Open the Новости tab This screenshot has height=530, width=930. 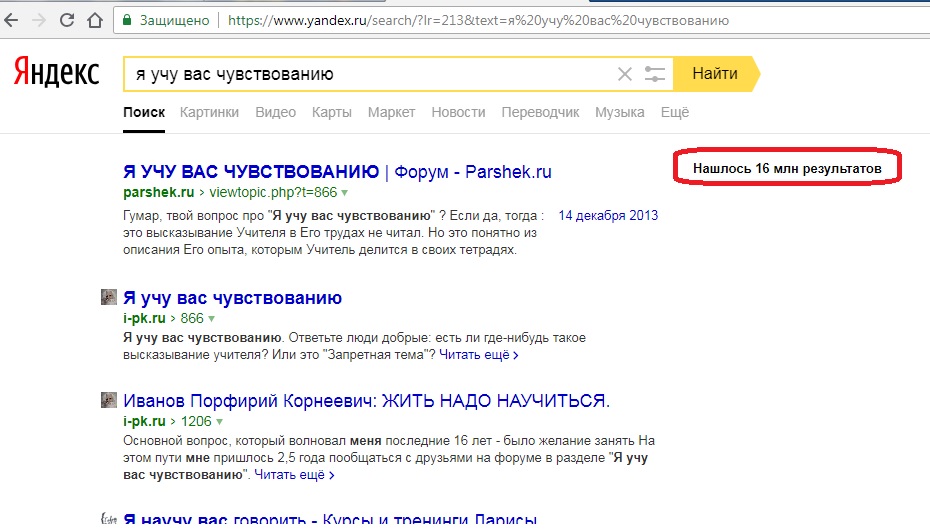click(x=458, y=112)
